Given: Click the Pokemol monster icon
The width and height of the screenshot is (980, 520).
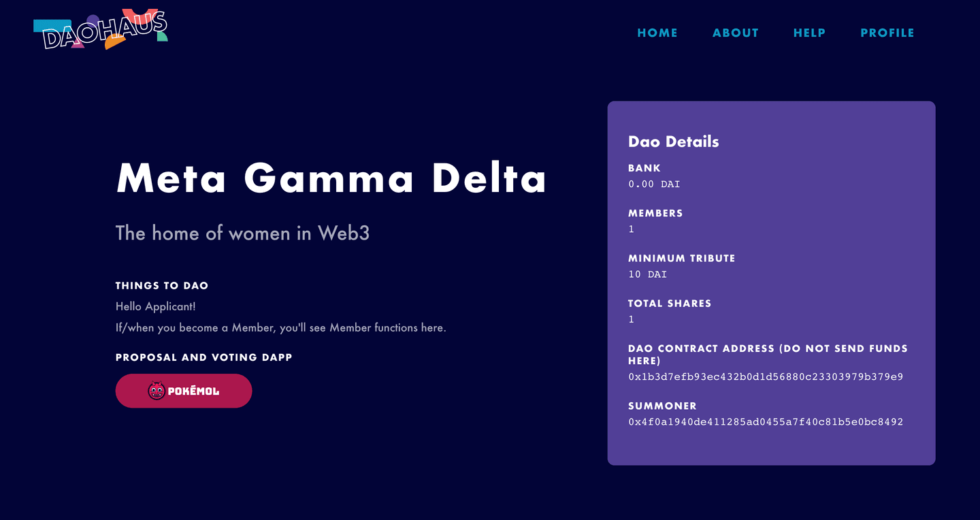Looking at the screenshot, I should (157, 391).
